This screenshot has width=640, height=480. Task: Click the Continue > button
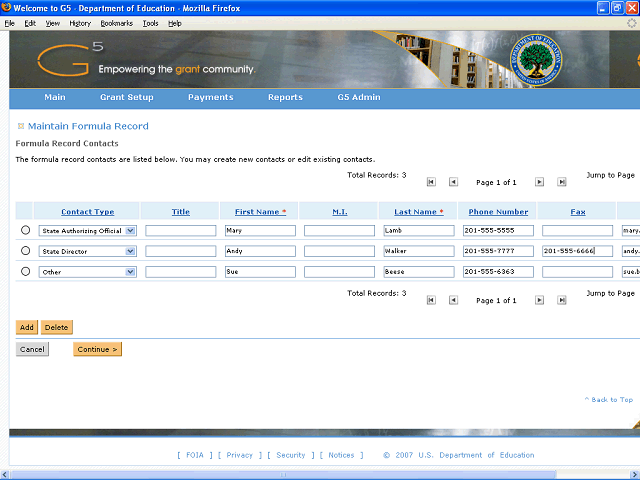pos(97,349)
